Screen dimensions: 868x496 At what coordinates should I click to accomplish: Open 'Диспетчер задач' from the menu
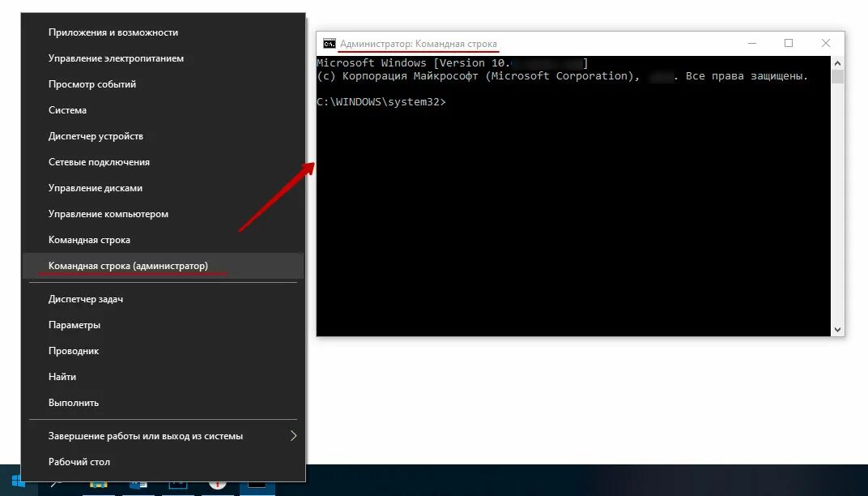pyautogui.click(x=164, y=299)
